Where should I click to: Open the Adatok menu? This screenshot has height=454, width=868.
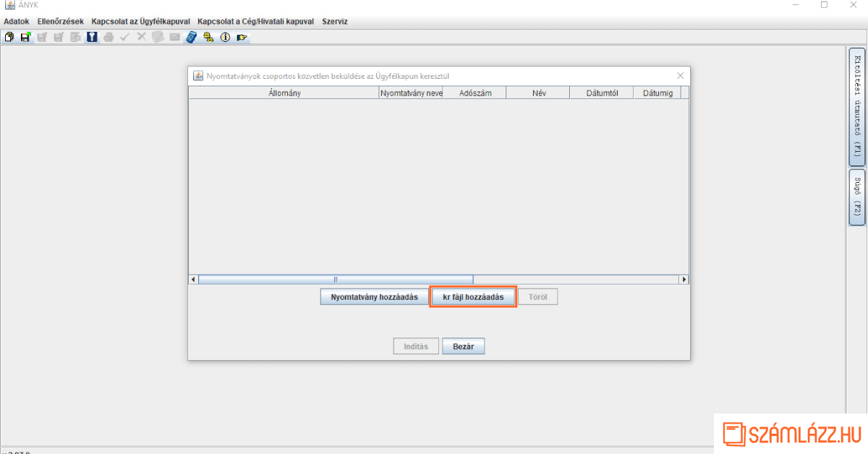(17, 22)
